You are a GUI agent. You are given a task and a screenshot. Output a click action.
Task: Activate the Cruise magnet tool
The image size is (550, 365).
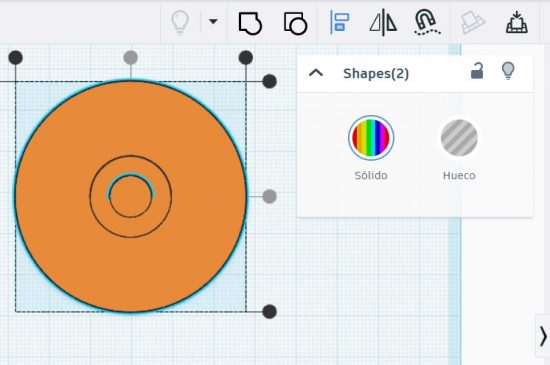coord(427,22)
